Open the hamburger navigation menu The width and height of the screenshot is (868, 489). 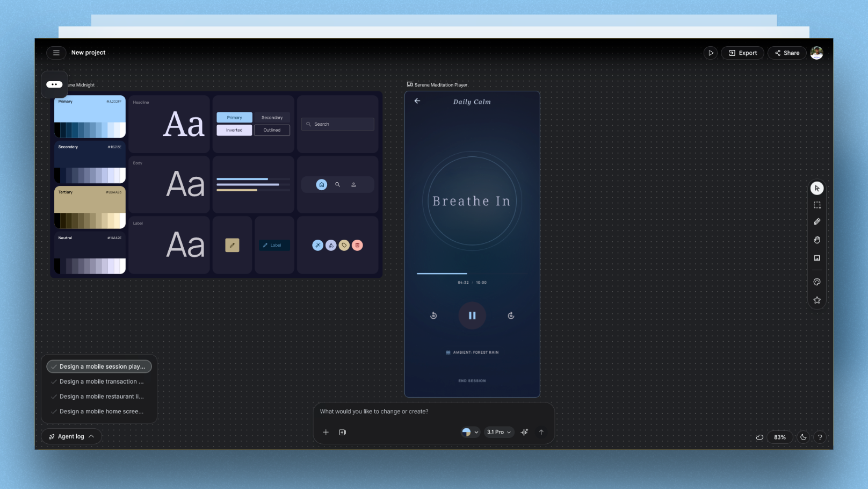56,53
